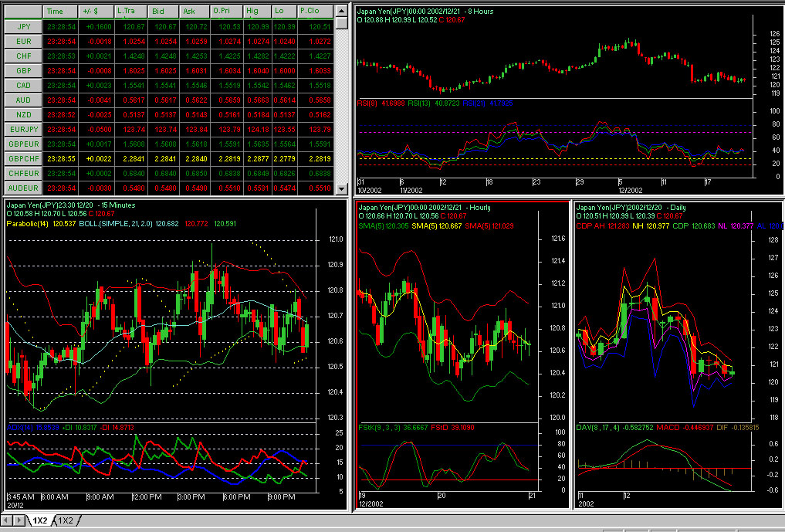Click the P.Clo column header
Screen dimensions: 785x532
pos(315,12)
